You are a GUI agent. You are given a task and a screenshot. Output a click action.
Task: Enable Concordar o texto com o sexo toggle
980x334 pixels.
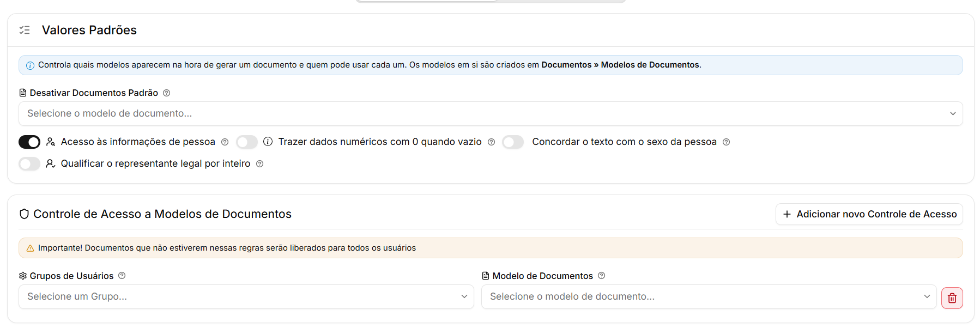[x=513, y=142]
